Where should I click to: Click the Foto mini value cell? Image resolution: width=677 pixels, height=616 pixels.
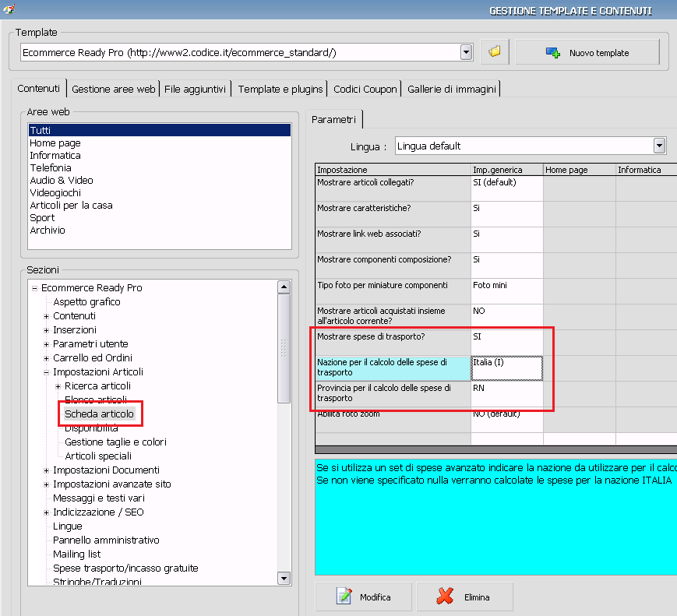click(x=507, y=291)
